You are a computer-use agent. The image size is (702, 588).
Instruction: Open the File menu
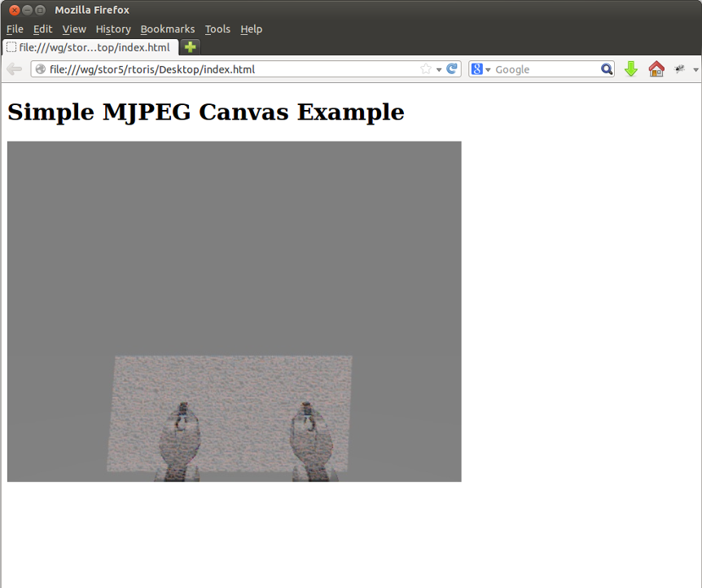coord(15,29)
